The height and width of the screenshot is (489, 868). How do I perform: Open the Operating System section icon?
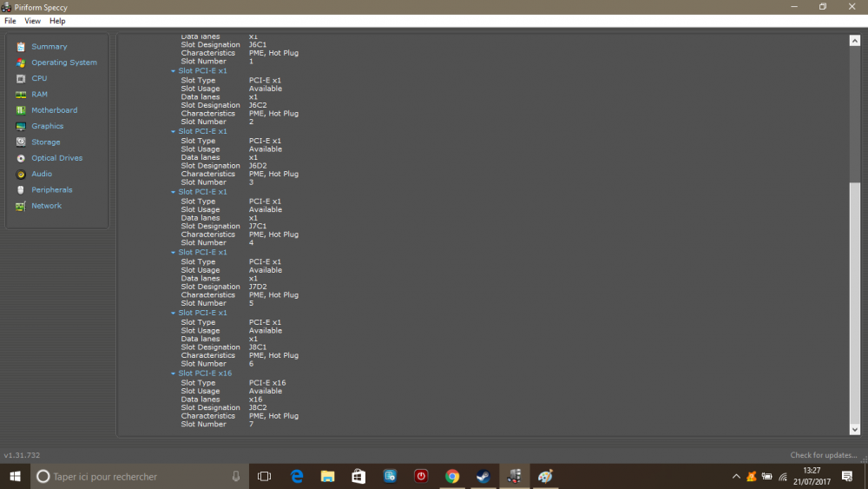[x=21, y=63]
